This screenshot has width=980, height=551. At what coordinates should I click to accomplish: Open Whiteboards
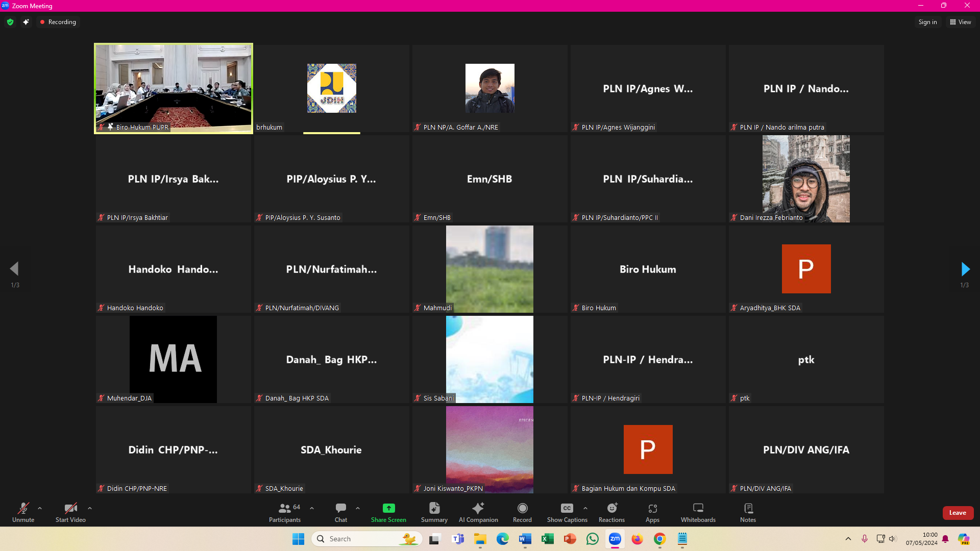698,512
